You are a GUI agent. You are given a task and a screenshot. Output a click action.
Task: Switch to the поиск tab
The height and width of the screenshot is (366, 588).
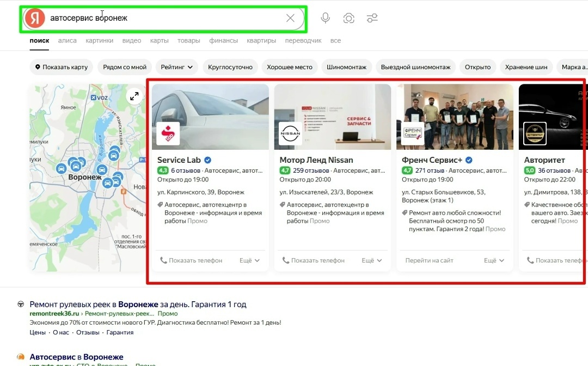pos(39,40)
